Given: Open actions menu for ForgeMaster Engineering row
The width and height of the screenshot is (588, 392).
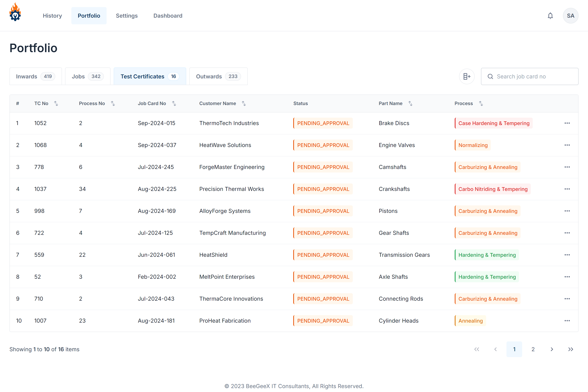Looking at the screenshot, I should click(567, 167).
